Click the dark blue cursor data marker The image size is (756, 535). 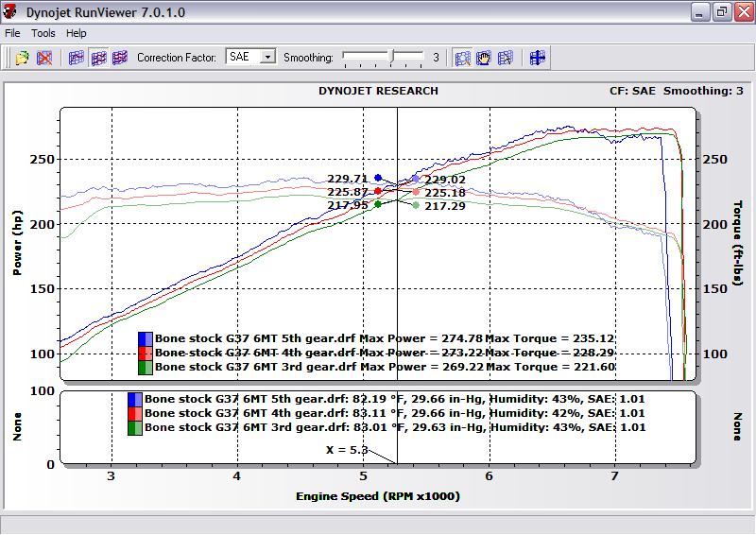pyautogui.click(x=378, y=178)
